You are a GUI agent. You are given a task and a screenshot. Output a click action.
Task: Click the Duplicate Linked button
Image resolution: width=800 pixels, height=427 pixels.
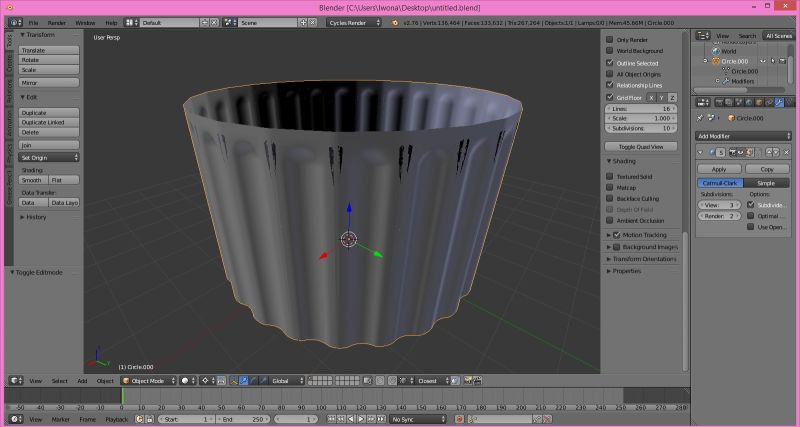(49, 122)
